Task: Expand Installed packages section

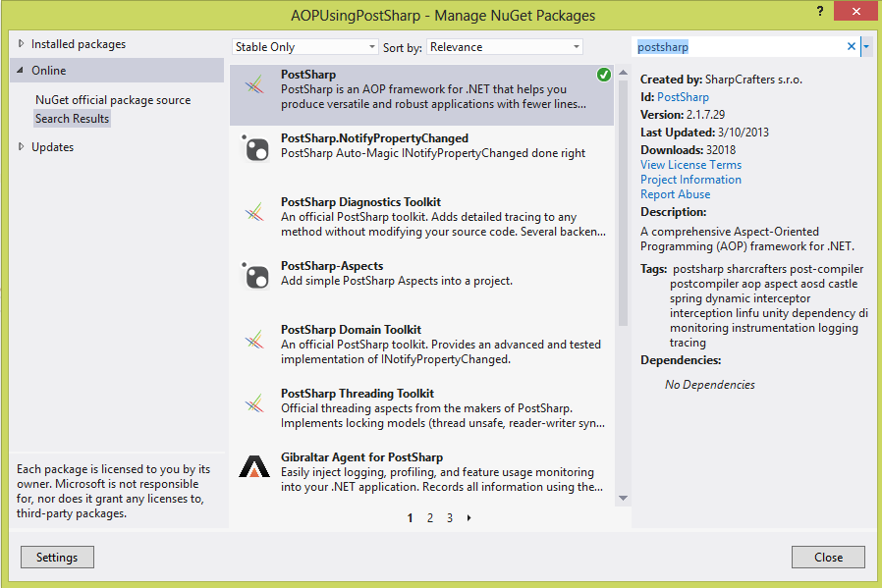Action: [21, 44]
